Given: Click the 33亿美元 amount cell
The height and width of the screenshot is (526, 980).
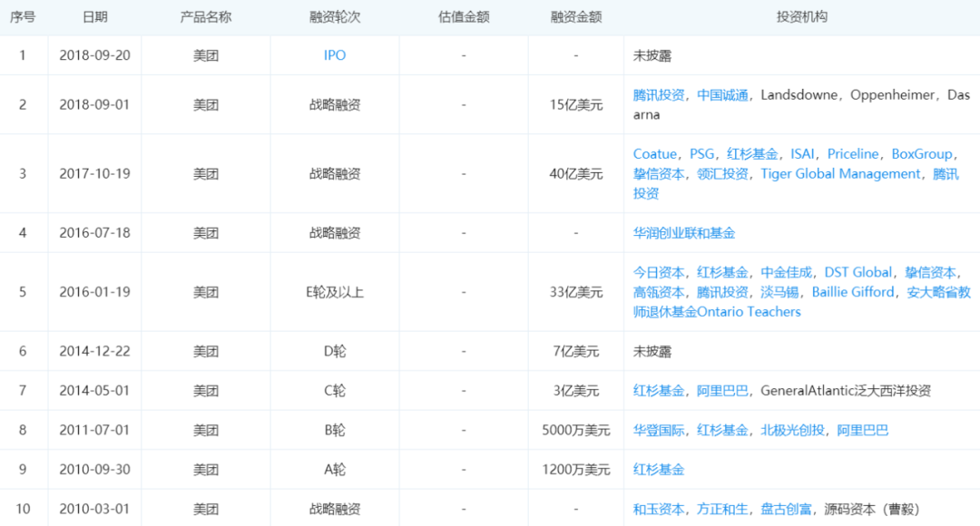Looking at the screenshot, I should [576, 292].
